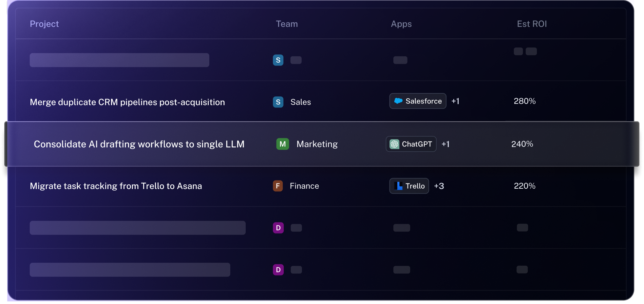Sort by the Team column header

click(x=287, y=24)
